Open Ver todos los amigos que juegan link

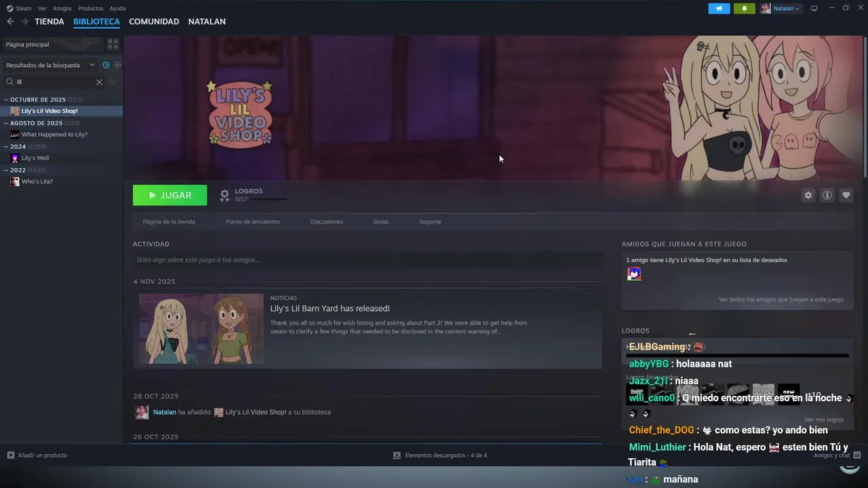[x=781, y=300]
